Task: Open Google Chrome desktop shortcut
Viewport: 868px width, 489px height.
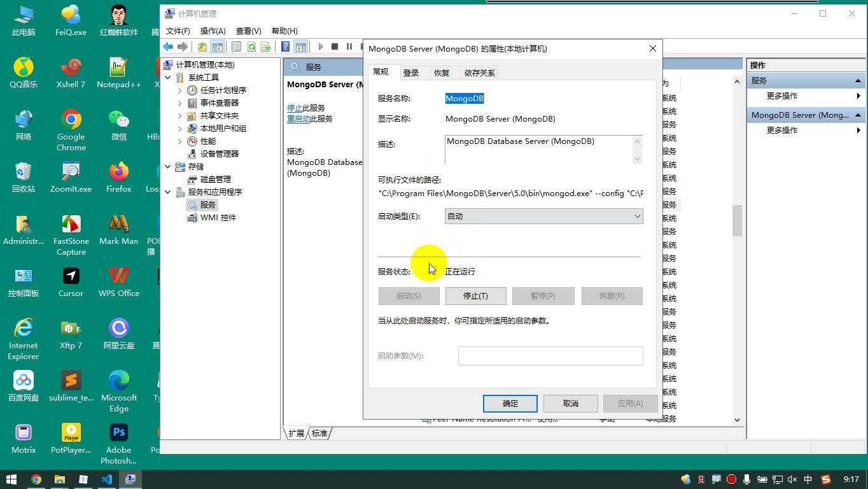Action: click(71, 131)
